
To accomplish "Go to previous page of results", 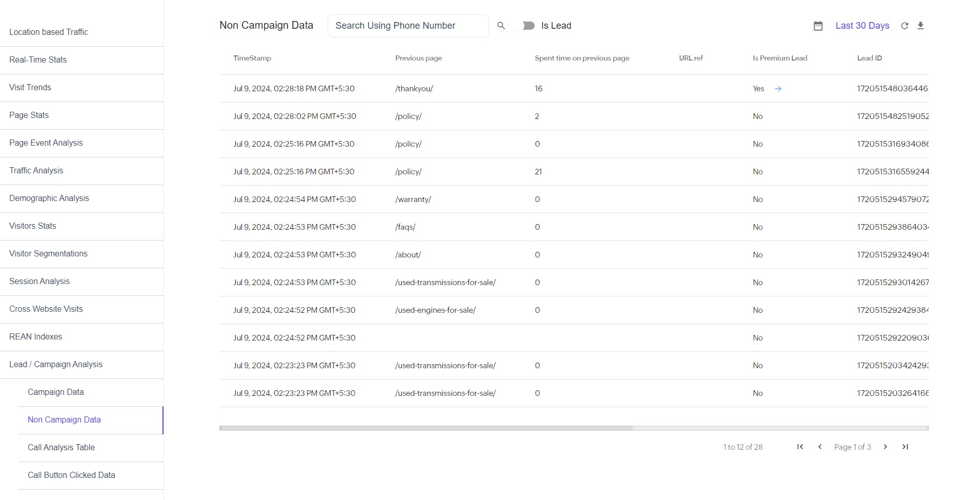I will tap(820, 447).
